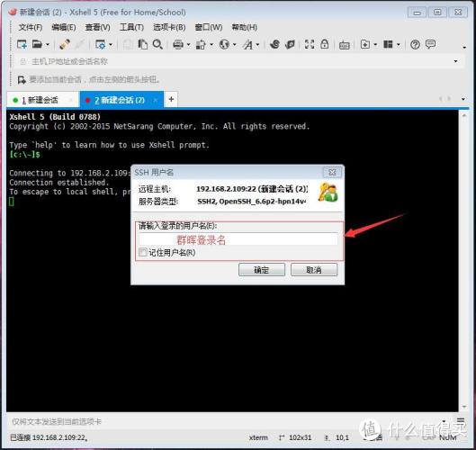Switch to tab 2 新建会话 (2)

coord(121,100)
